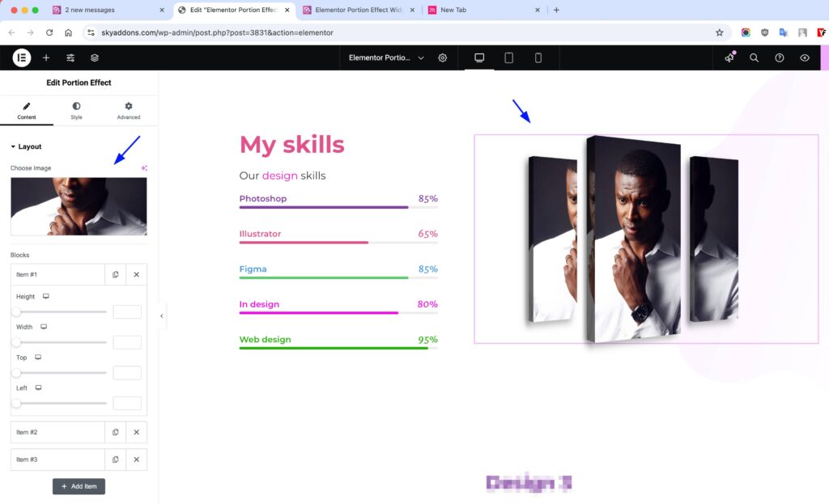
Task: Change Width responsive device icon
Action: tap(44, 327)
